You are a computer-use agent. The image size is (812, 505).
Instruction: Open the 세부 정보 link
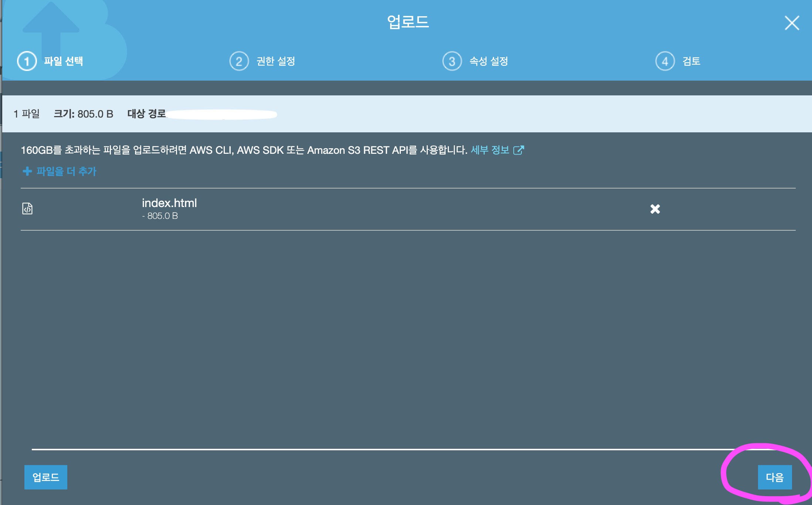(490, 150)
